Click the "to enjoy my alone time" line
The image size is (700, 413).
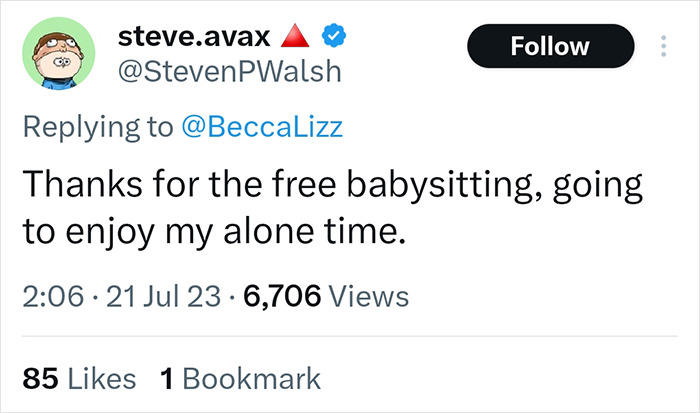pos(215,235)
